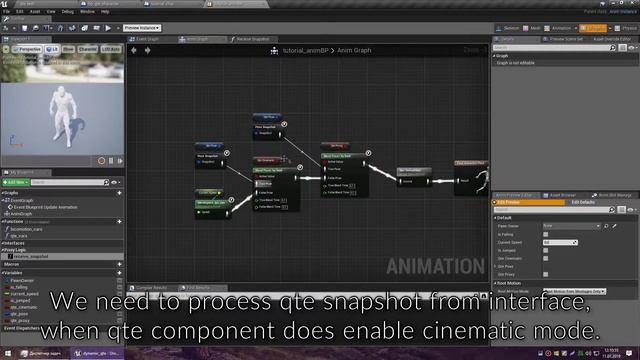Select the locomotion_vars function

26,229
